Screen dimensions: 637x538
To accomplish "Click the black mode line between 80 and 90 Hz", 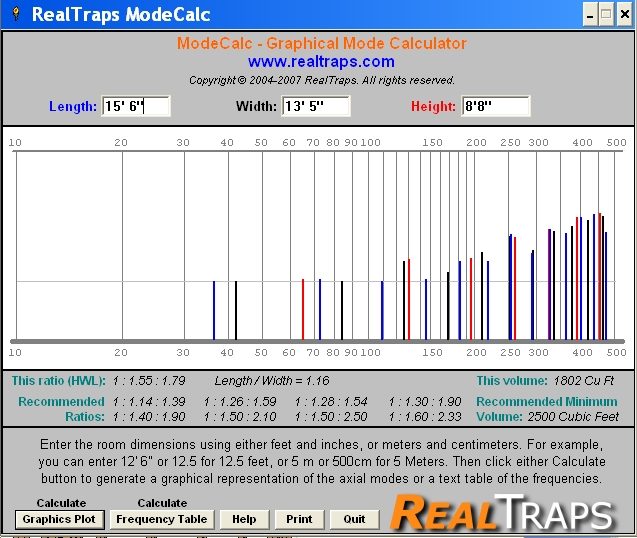I will [342, 310].
